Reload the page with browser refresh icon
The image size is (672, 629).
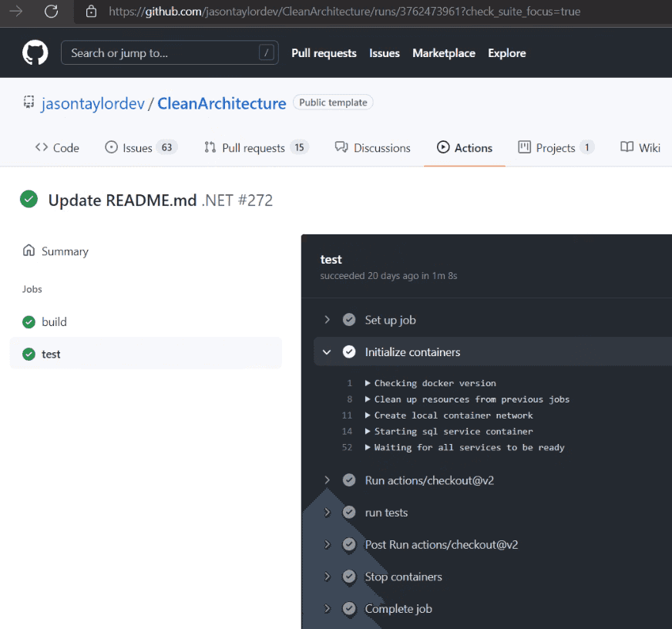click(51, 12)
